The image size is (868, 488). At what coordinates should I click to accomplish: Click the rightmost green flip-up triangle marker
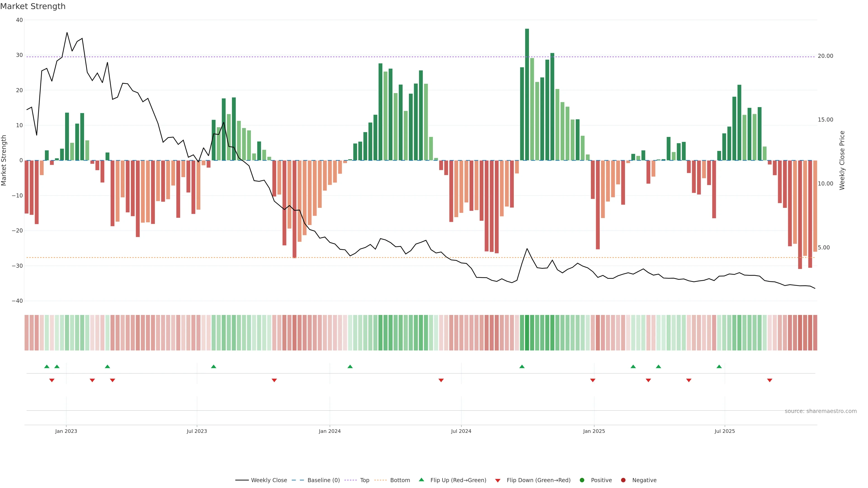(x=719, y=366)
